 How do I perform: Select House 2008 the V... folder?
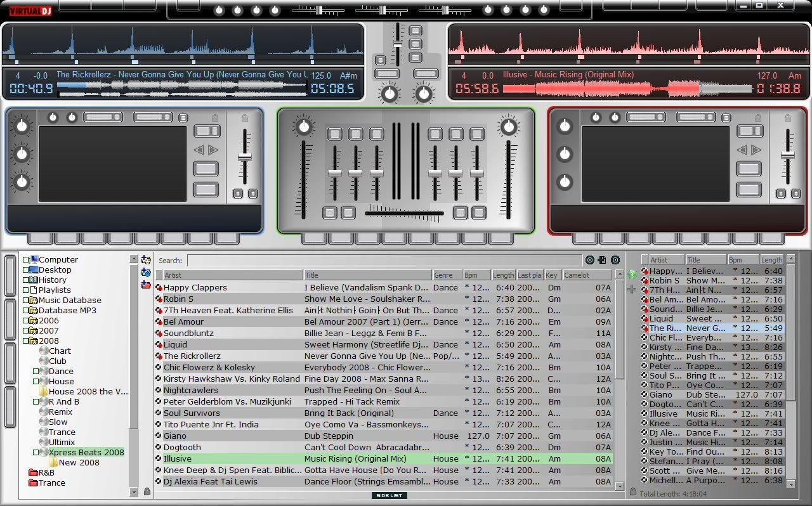click(x=89, y=391)
